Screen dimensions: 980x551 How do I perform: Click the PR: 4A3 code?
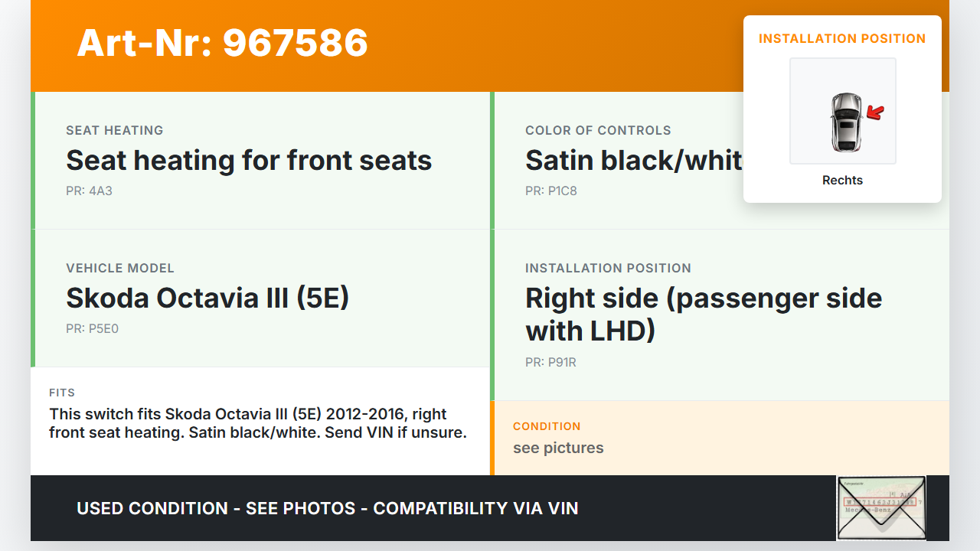[89, 191]
